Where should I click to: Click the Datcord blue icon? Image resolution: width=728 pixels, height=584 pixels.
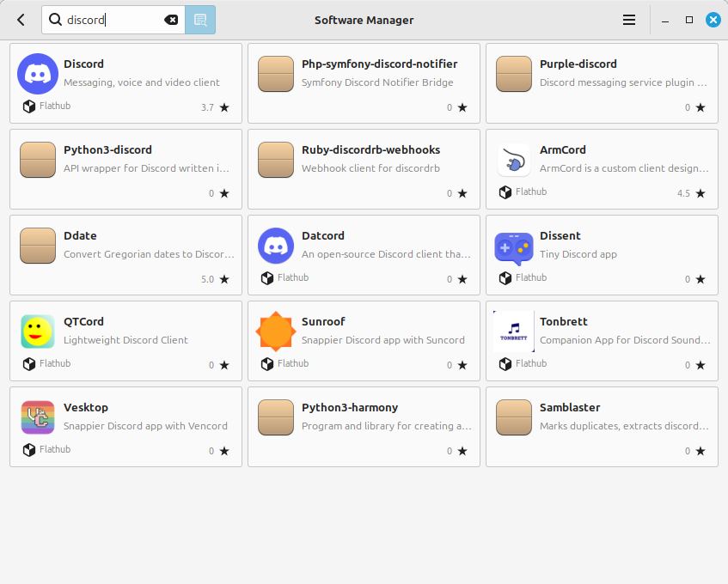275,246
